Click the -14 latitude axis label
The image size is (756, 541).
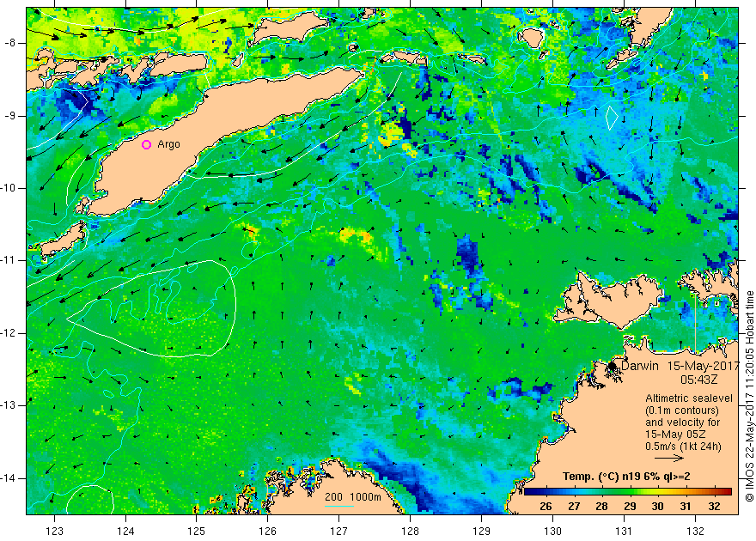(x=10, y=478)
